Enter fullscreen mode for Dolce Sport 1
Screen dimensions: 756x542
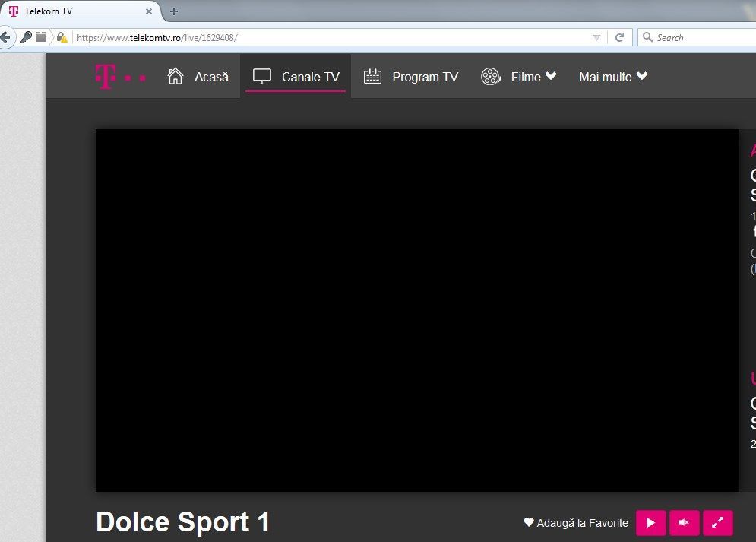(717, 522)
